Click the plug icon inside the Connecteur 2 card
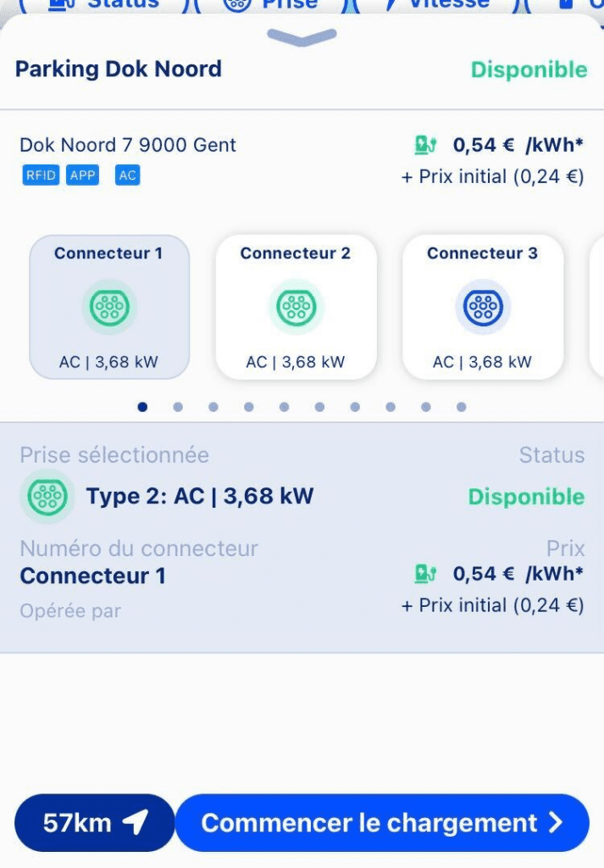 tap(295, 306)
